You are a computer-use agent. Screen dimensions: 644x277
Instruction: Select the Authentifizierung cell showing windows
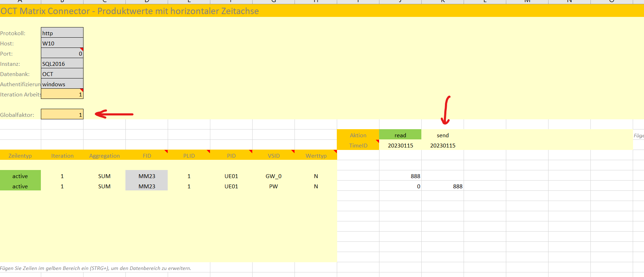62,84
